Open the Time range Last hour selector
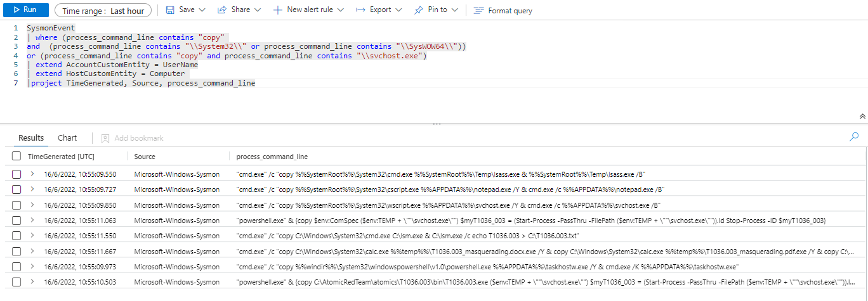The width and height of the screenshot is (868, 301). pos(103,11)
